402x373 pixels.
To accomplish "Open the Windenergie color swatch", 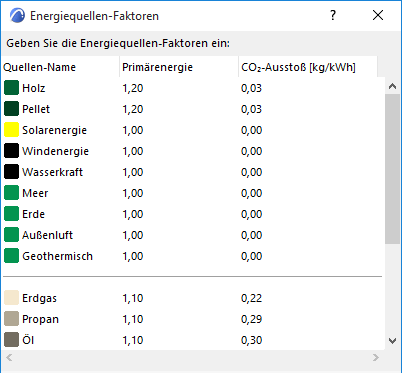I will [11, 151].
